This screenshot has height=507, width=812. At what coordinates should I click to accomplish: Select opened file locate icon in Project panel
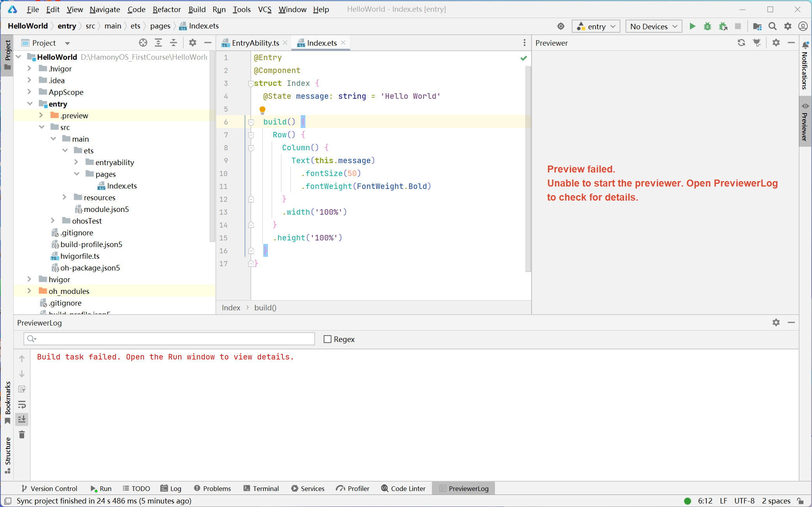point(143,43)
